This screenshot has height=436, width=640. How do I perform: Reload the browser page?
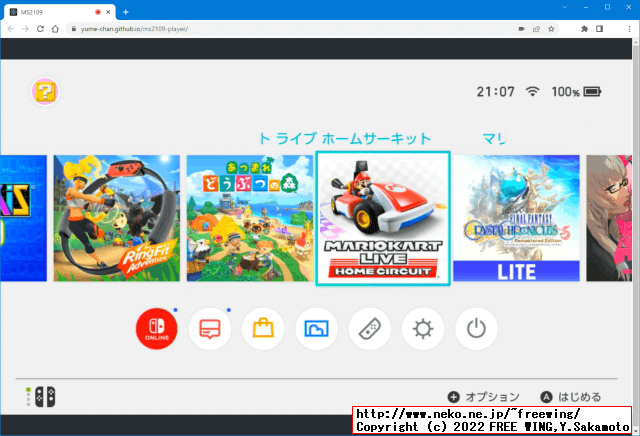point(40,29)
